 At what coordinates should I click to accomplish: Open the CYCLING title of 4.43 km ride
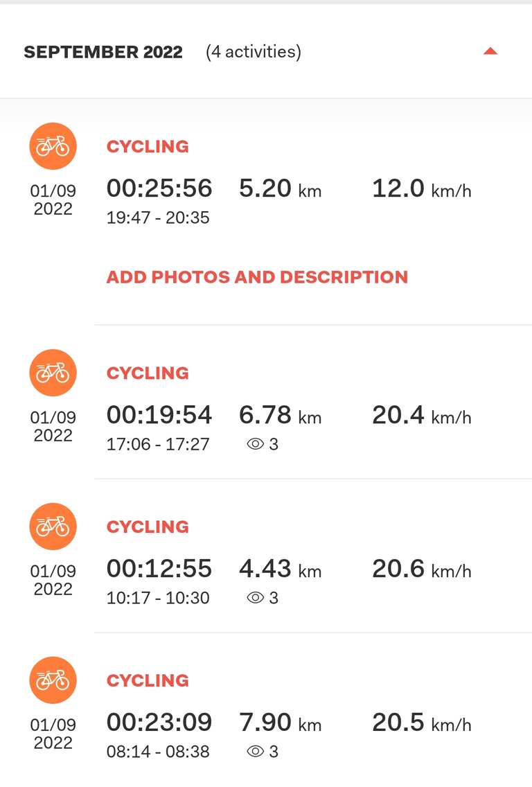tap(148, 527)
